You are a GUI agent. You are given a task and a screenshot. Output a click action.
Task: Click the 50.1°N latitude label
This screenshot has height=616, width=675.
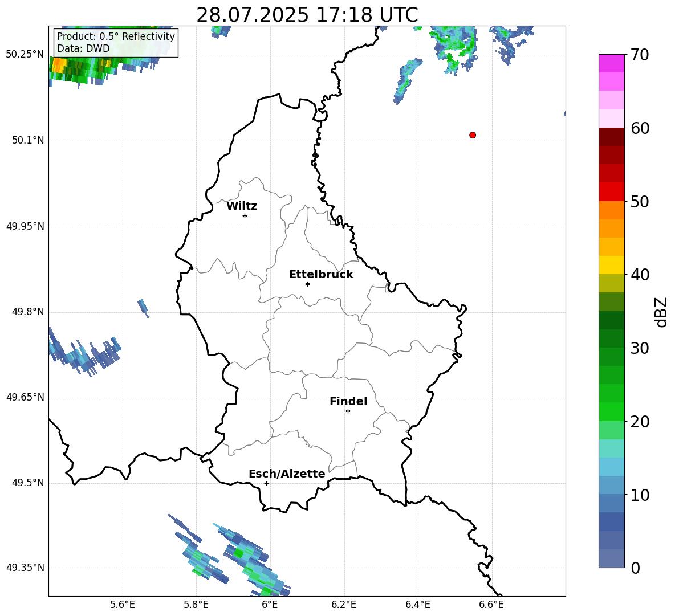[28, 140]
